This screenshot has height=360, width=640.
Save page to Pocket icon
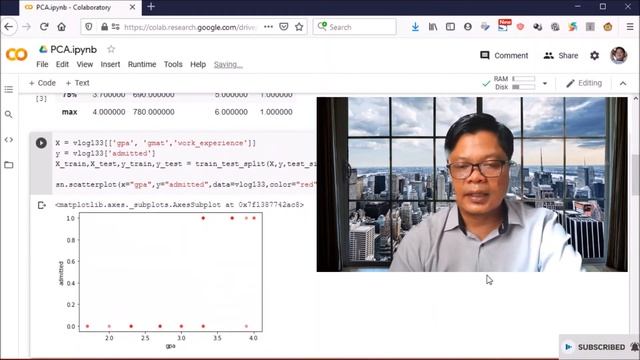[284, 27]
